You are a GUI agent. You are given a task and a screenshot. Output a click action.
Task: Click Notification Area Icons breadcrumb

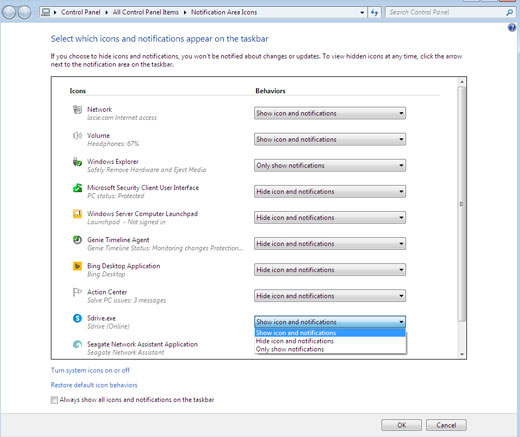tap(224, 12)
